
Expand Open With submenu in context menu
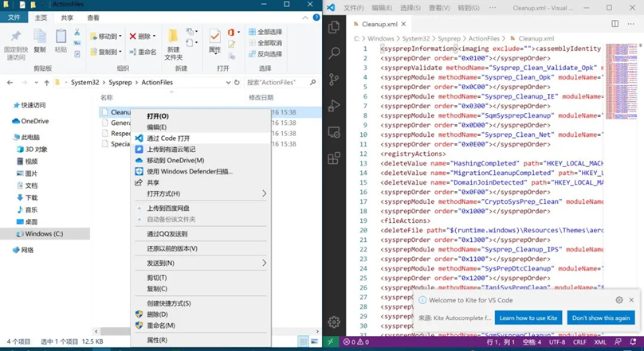[264, 193]
